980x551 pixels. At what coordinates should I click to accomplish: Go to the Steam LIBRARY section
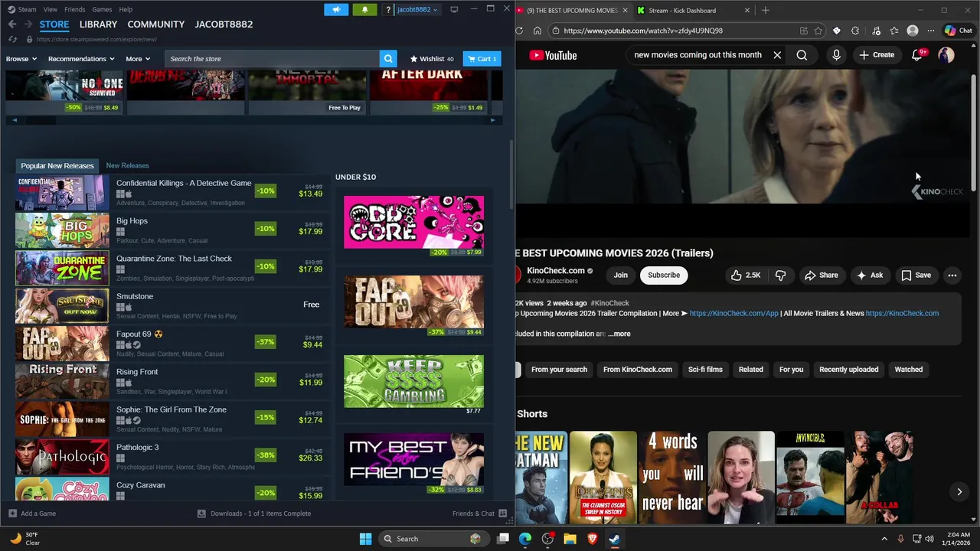98,24
